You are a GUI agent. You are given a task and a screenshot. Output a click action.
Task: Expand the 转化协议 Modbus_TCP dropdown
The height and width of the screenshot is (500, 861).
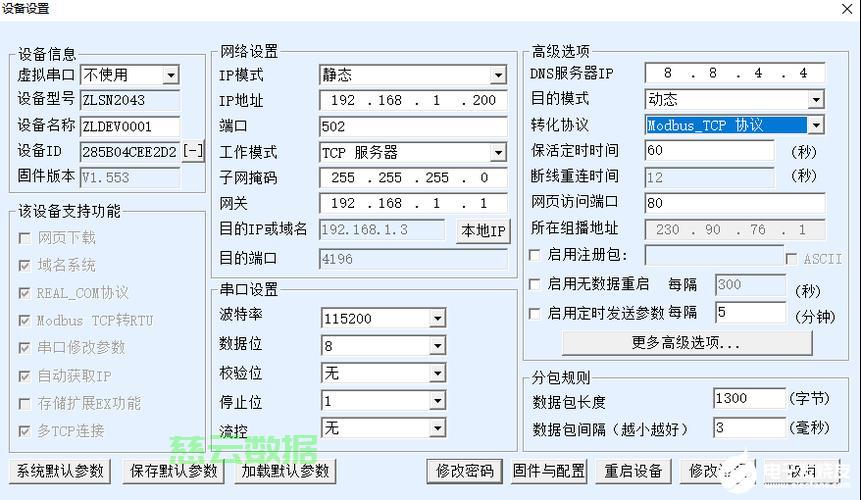click(x=815, y=126)
